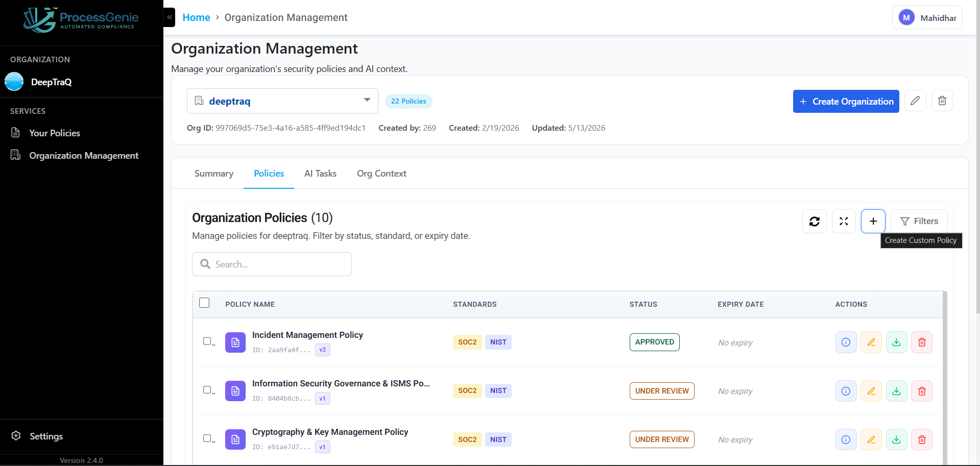Click the DeepTraQ organization avatar
This screenshot has height=466, width=980.
click(14, 82)
